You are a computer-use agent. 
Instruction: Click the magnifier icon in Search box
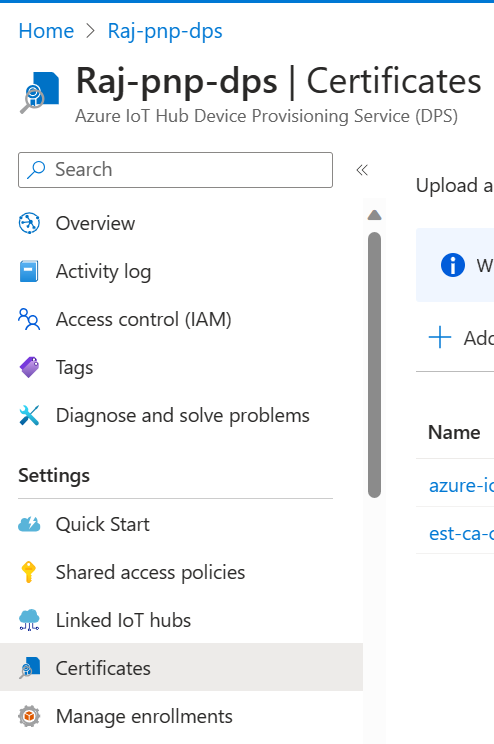point(37,169)
